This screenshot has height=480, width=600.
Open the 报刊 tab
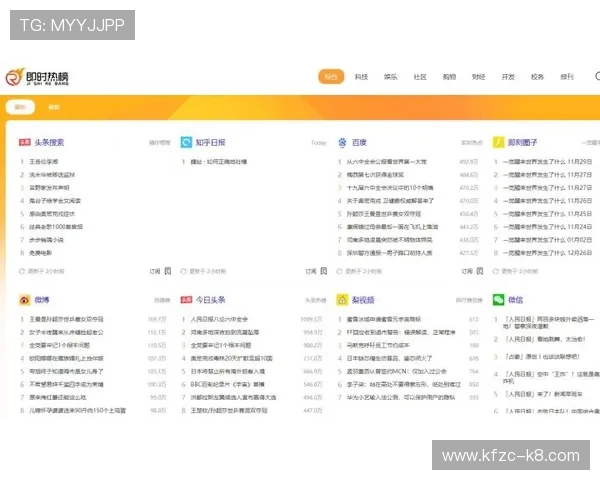coord(567,77)
